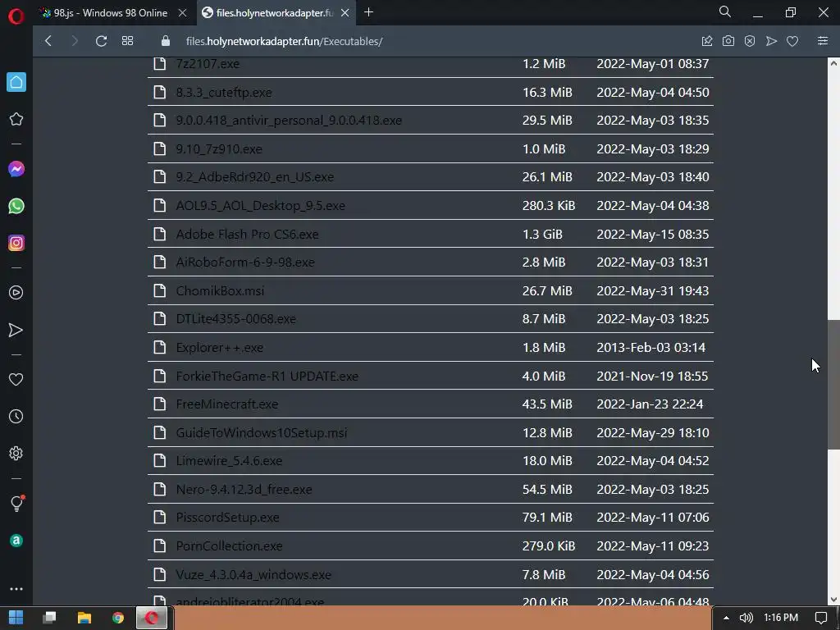Click DTLite4355-0068.exe
Image resolution: width=840 pixels, height=630 pixels.
235,319
